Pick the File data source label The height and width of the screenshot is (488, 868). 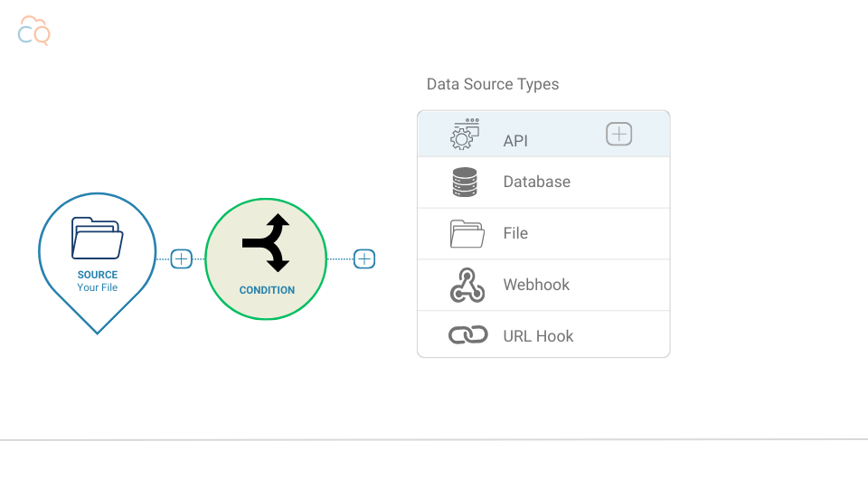pos(515,233)
